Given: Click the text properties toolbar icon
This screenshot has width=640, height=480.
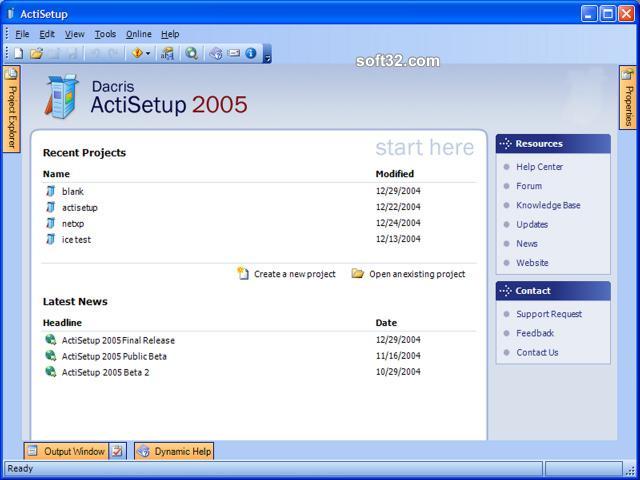Looking at the screenshot, I should 167,53.
